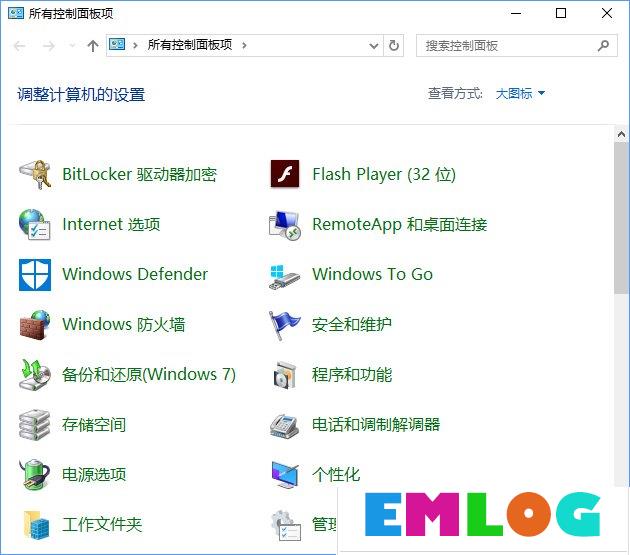Open 安全和维护 link

click(x=352, y=325)
